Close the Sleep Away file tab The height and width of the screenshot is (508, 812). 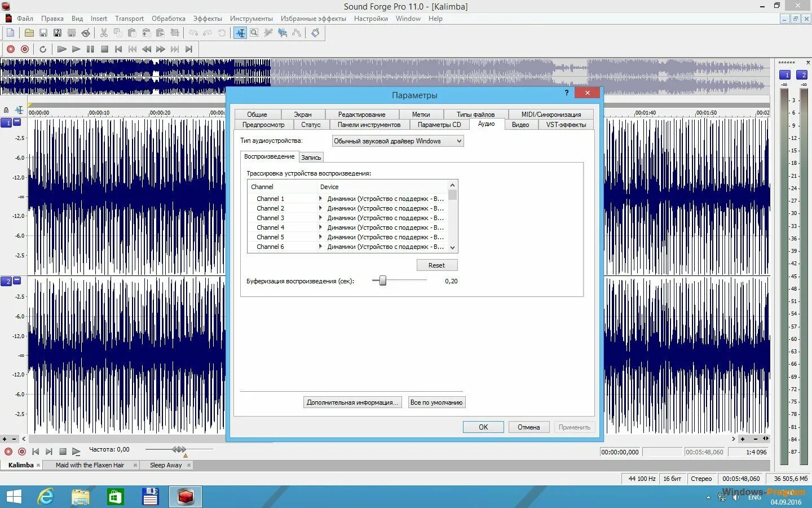pos(189,466)
